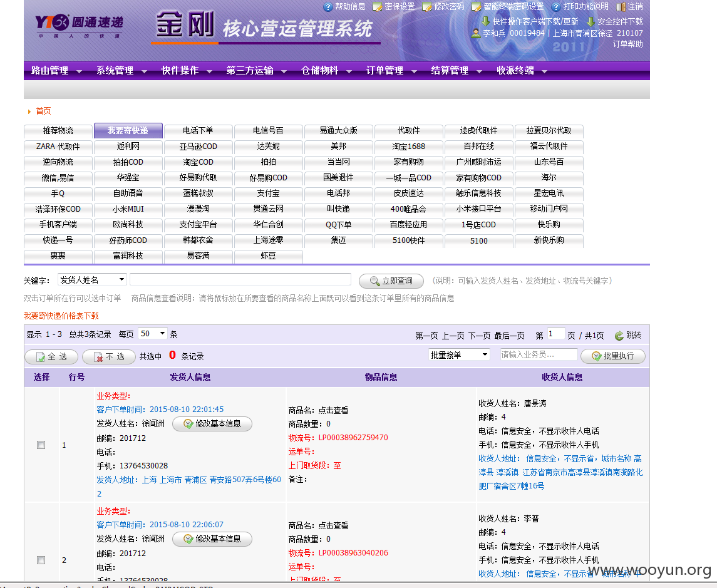Expand the 收派终端 menu arrow
This screenshot has height=588, width=717.
[x=545, y=71]
